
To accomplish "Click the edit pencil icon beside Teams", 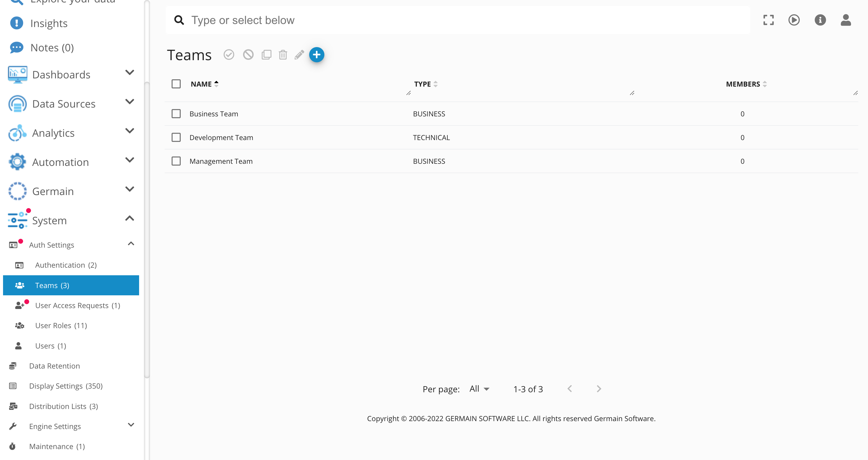I will coord(299,55).
